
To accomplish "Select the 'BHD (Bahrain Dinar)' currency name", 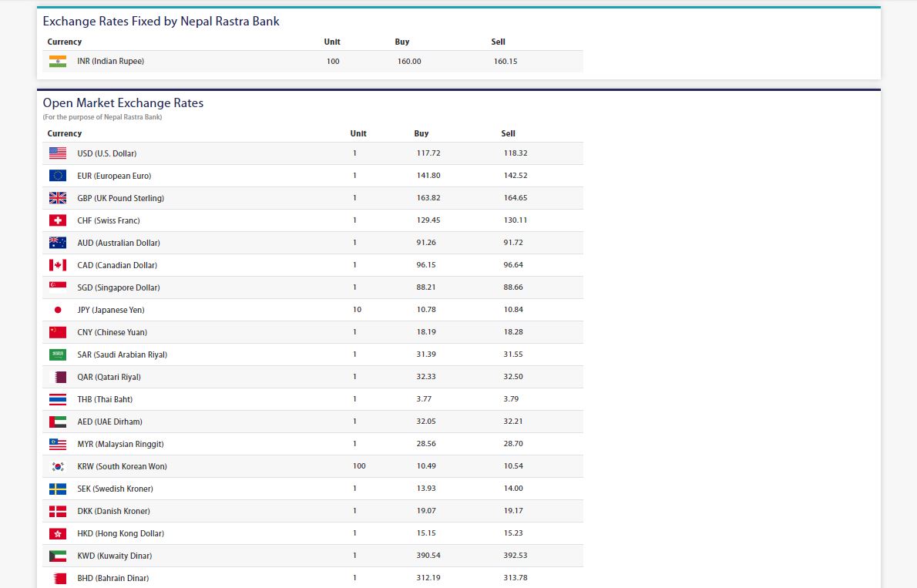I will [x=113, y=578].
